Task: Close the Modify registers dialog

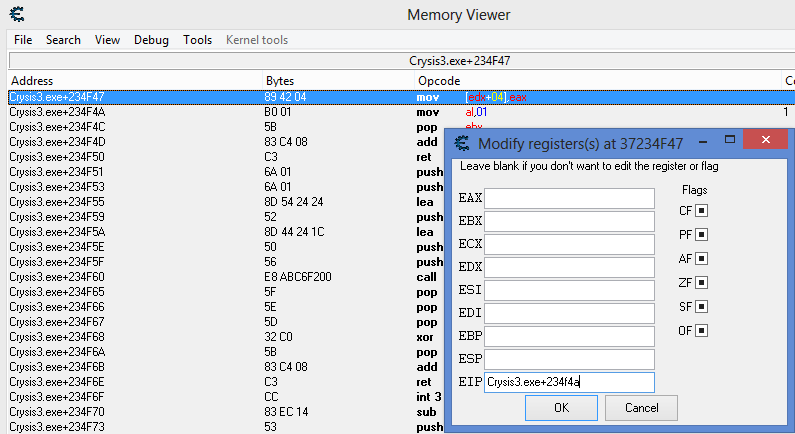Action: (x=766, y=139)
